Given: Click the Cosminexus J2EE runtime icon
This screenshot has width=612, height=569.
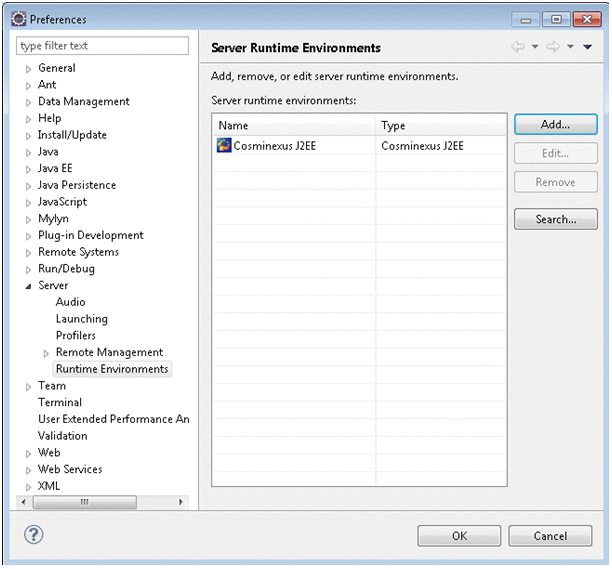Looking at the screenshot, I should click(x=224, y=146).
